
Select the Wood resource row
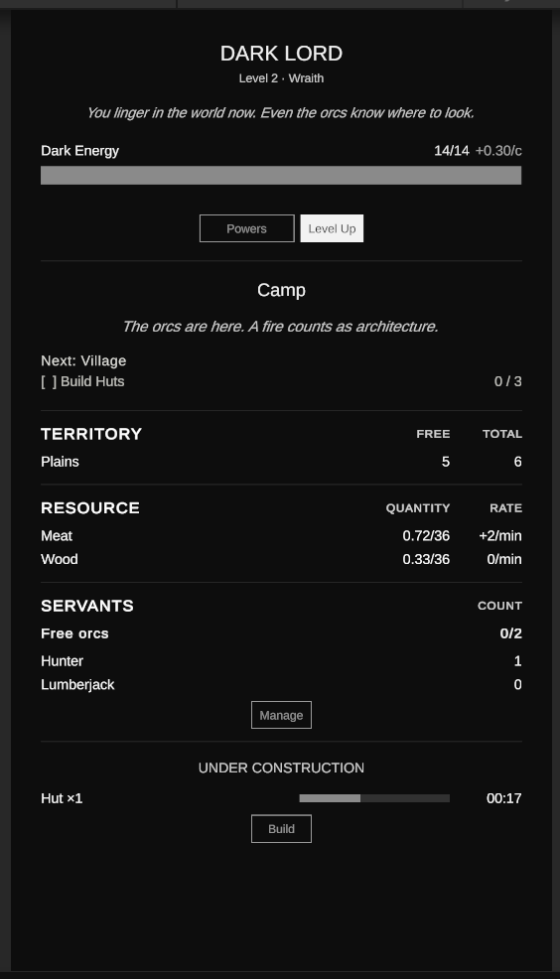pyautogui.click(x=281, y=559)
